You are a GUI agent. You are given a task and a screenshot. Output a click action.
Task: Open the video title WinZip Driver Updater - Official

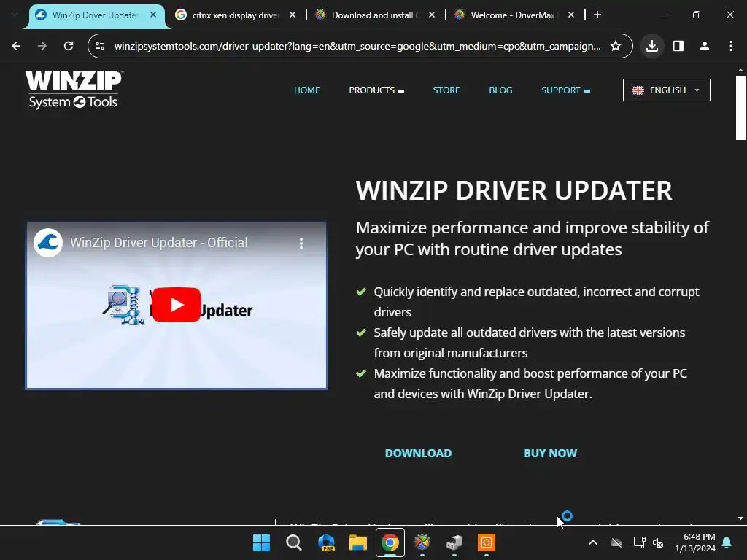[x=158, y=243]
